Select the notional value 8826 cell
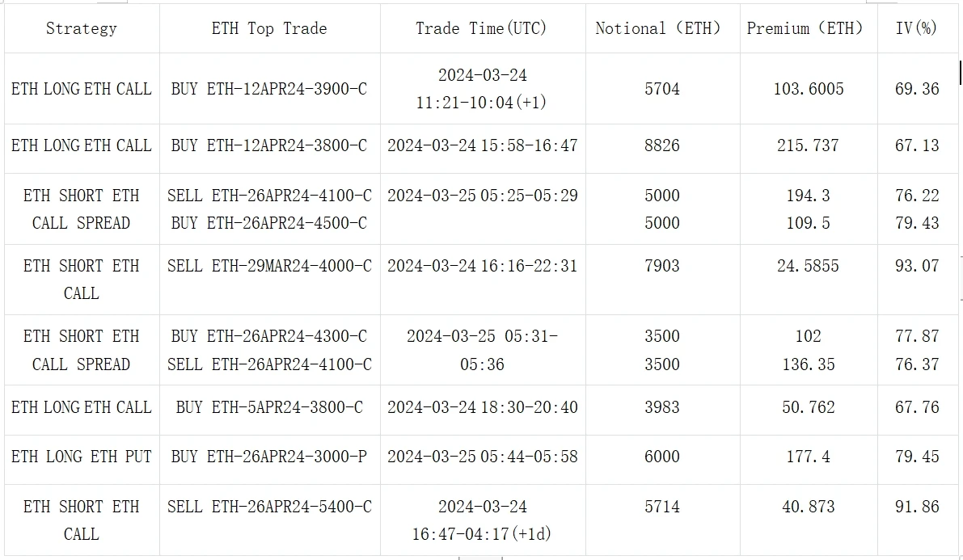 pos(662,145)
